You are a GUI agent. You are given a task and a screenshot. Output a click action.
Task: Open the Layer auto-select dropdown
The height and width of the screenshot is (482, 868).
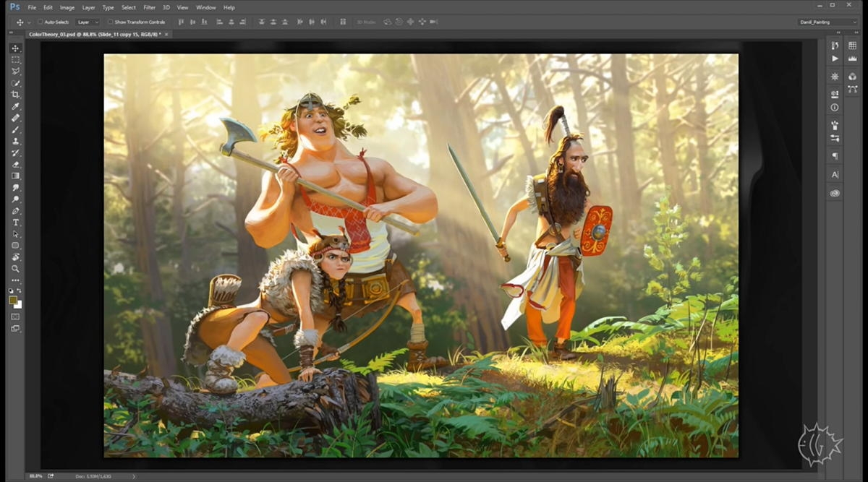pyautogui.click(x=88, y=22)
